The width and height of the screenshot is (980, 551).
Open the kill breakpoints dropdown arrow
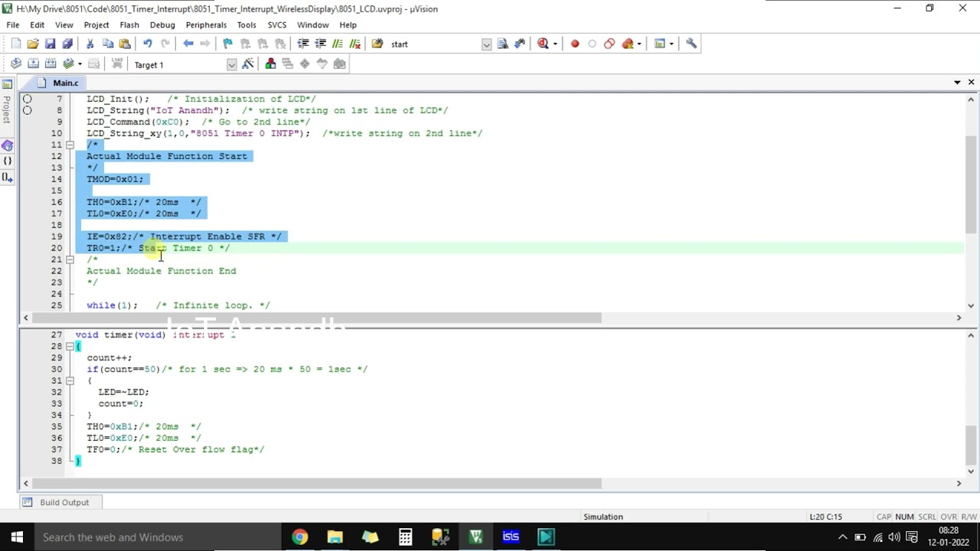click(639, 44)
